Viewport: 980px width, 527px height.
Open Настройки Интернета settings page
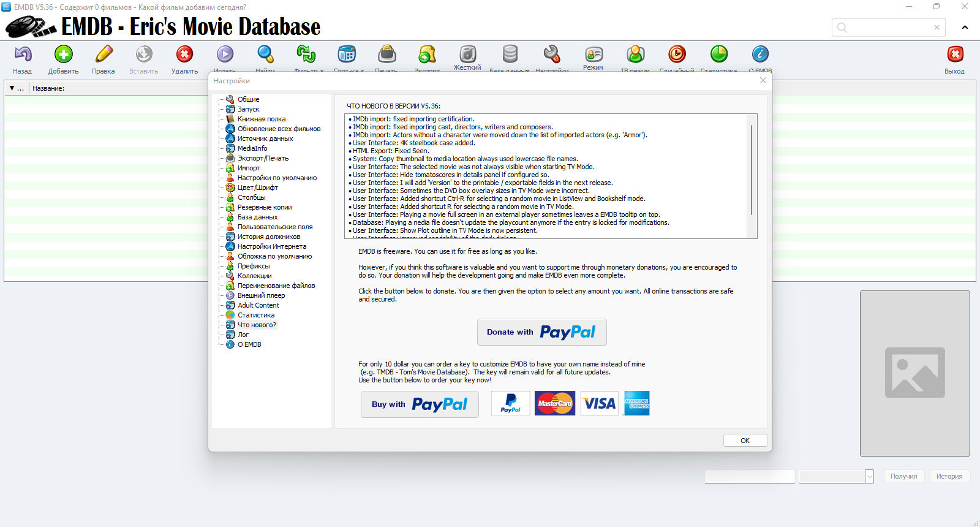272,246
